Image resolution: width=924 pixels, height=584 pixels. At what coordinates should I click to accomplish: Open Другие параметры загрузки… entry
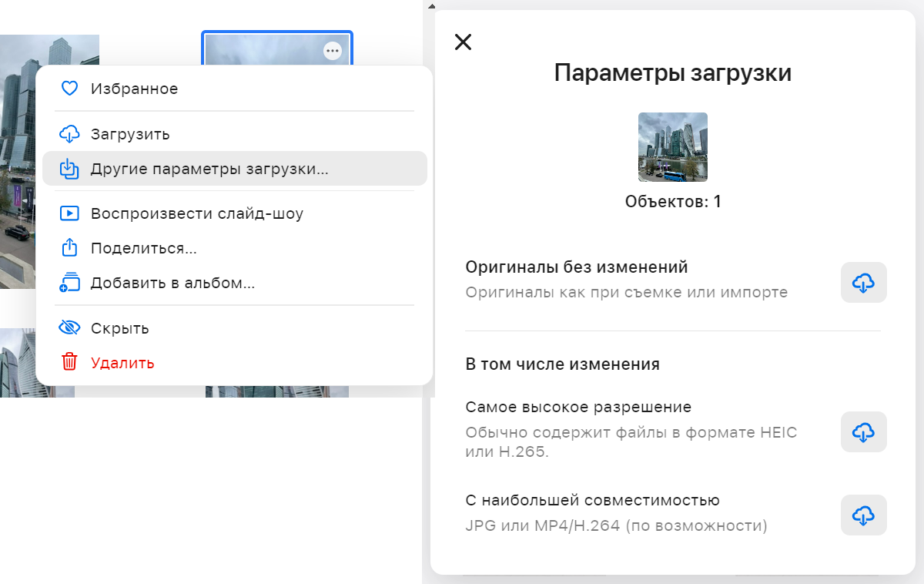click(234, 168)
